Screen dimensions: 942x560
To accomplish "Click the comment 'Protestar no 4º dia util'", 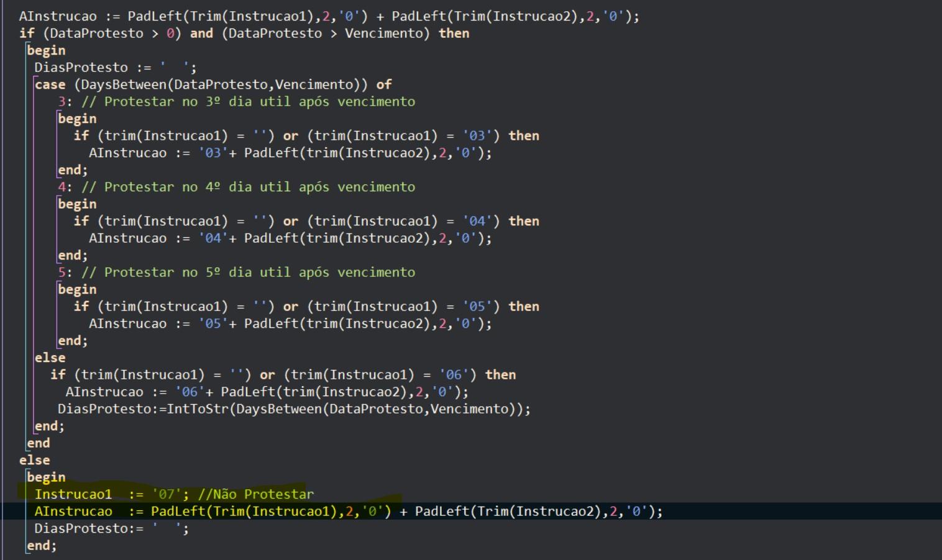I will (x=248, y=187).
